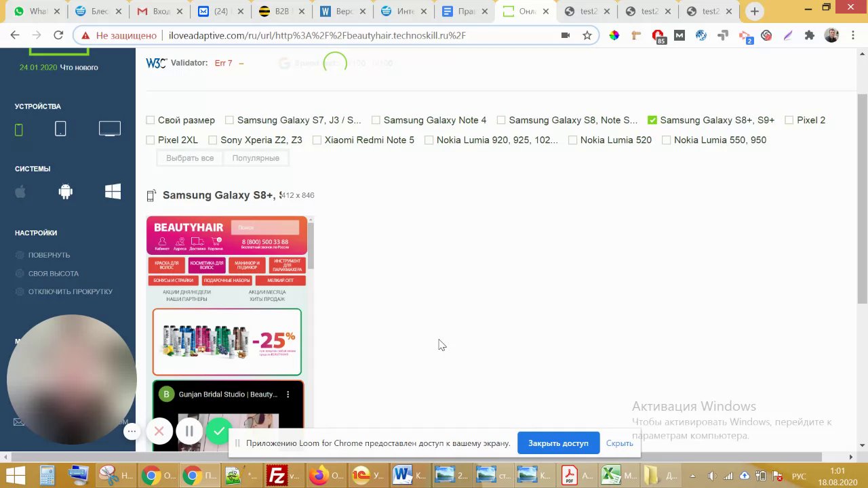Viewport: 868px width, 488px height.
Task: Click page vertical scrollbar thumb
Action: [862, 200]
